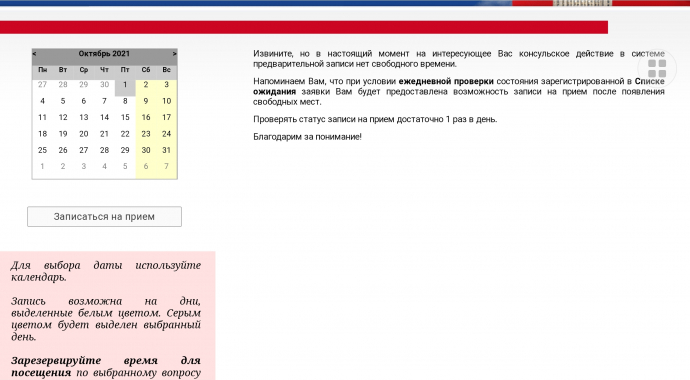The image size is (690, 380).
Task: Go to next month in calendar
Action: (x=174, y=54)
